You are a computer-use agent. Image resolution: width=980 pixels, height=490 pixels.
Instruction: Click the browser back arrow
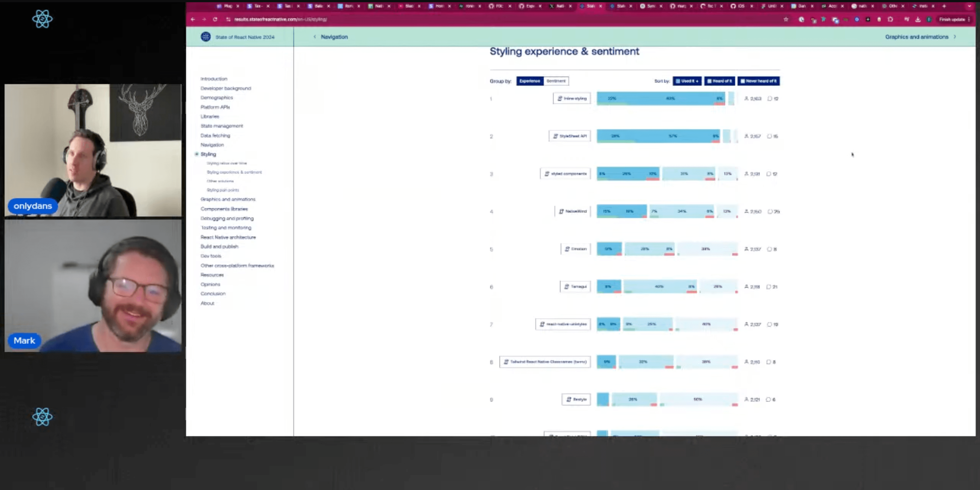click(x=193, y=20)
